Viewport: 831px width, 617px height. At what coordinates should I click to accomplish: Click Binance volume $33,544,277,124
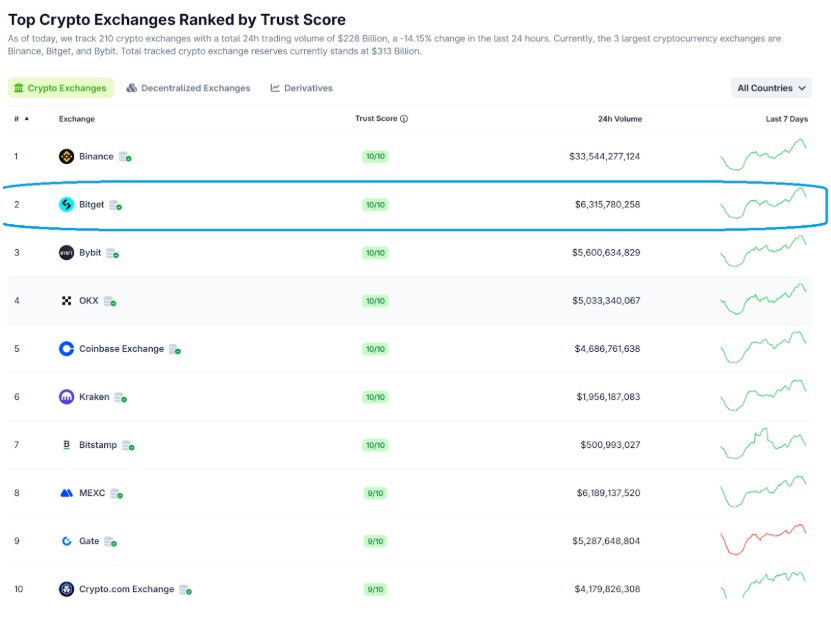point(604,156)
